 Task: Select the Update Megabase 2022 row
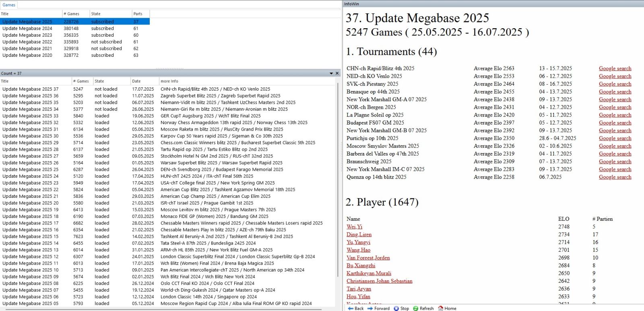click(75, 42)
